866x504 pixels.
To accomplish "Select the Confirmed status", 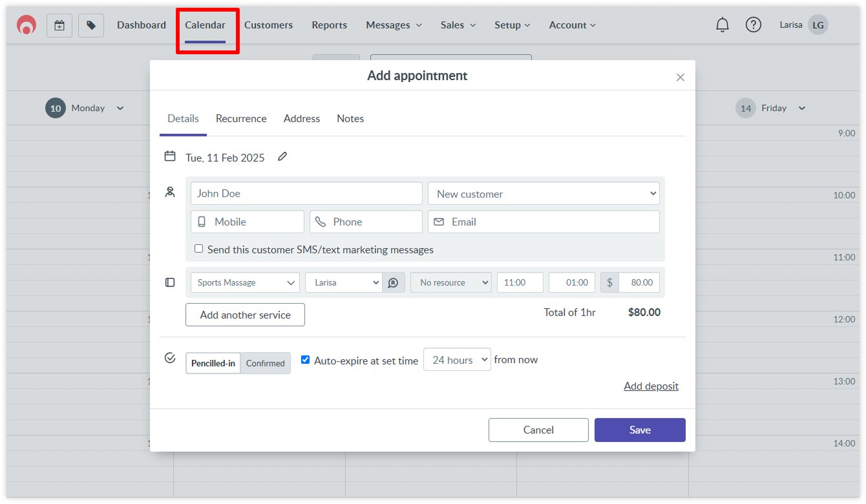I will click(x=266, y=363).
